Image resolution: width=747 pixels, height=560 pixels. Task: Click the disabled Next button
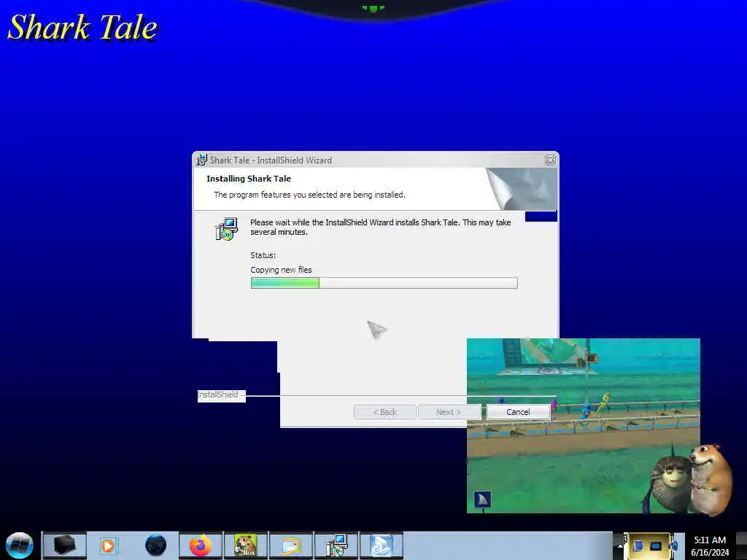point(449,412)
